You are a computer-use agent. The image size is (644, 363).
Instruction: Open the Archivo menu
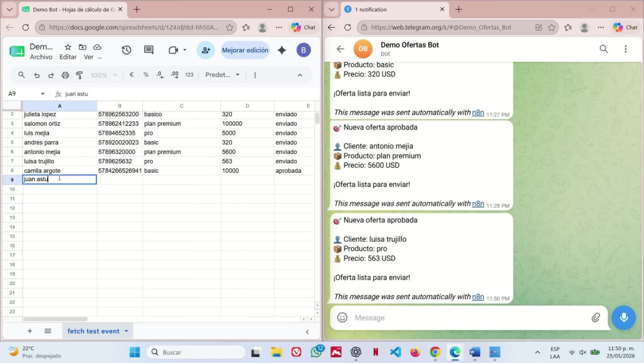pos(41,57)
